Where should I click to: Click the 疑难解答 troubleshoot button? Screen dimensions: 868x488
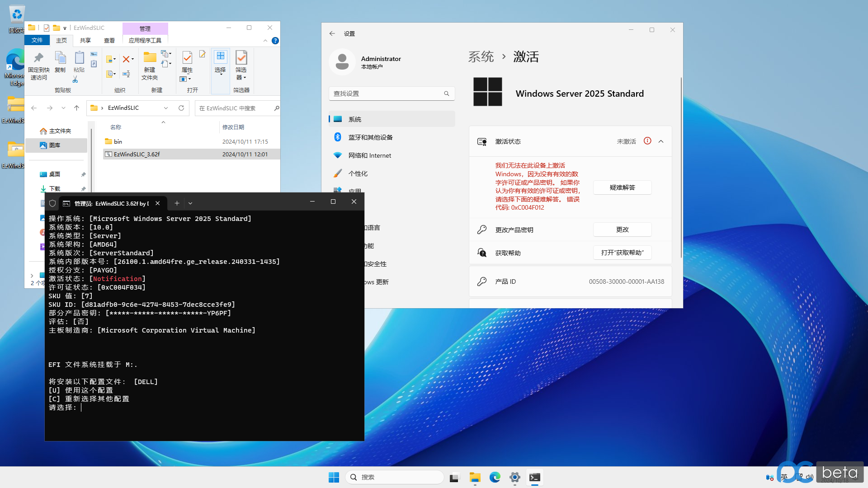pyautogui.click(x=622, y=188)
